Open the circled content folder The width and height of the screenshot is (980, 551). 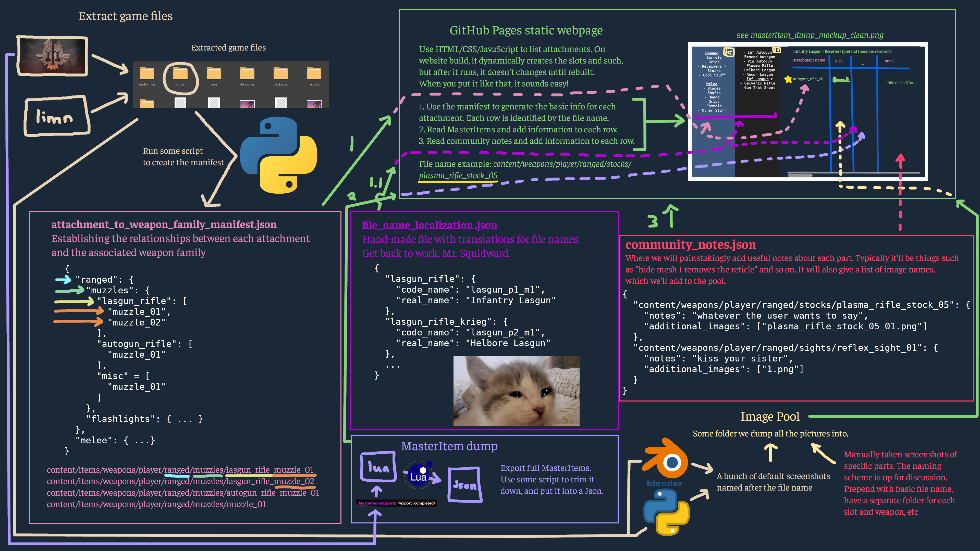tap(180, 77)
